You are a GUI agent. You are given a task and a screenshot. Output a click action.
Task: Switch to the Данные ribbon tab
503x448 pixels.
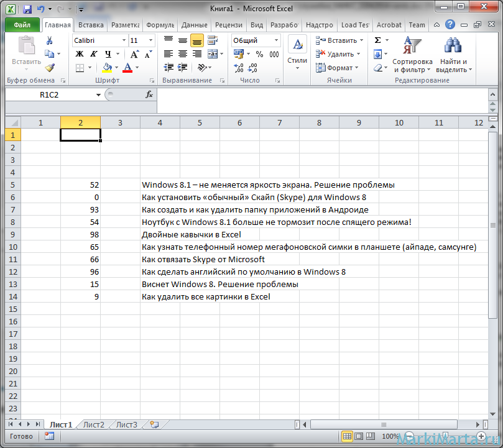coord(194,25)
